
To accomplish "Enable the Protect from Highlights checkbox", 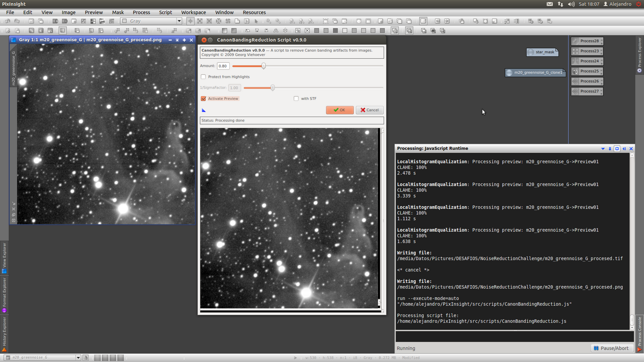I will point(203,77).
